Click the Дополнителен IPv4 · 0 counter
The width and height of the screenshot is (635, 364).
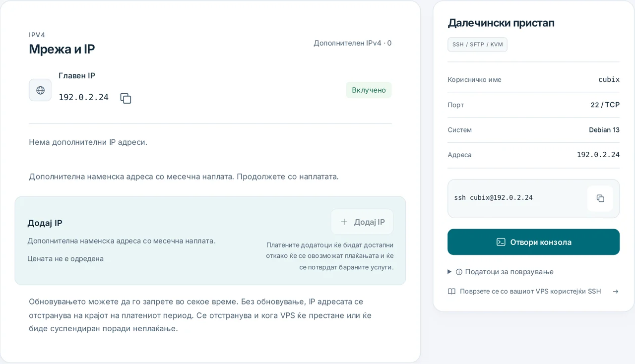point(352,43)
